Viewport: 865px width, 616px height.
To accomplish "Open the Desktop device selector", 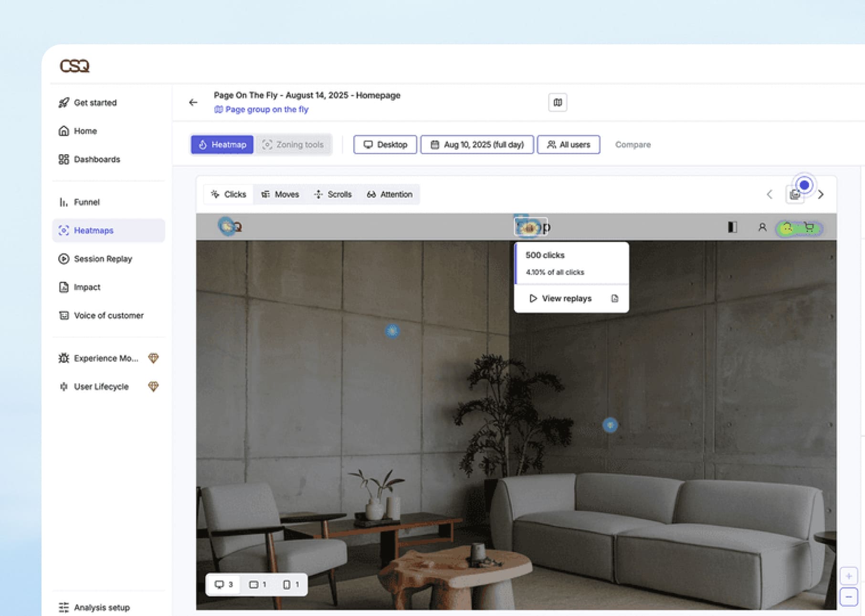I will [385, 145].
